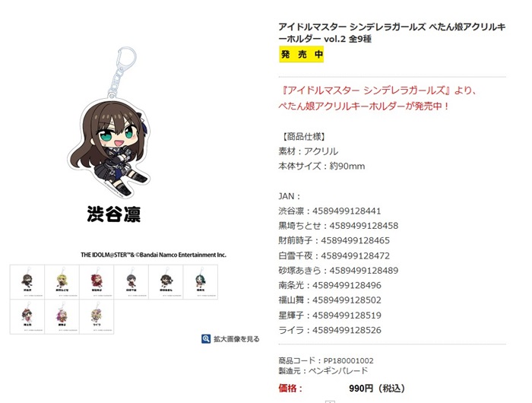Click the yellow 発売中 status badge
532x403 pixels.
pos(301,54)
